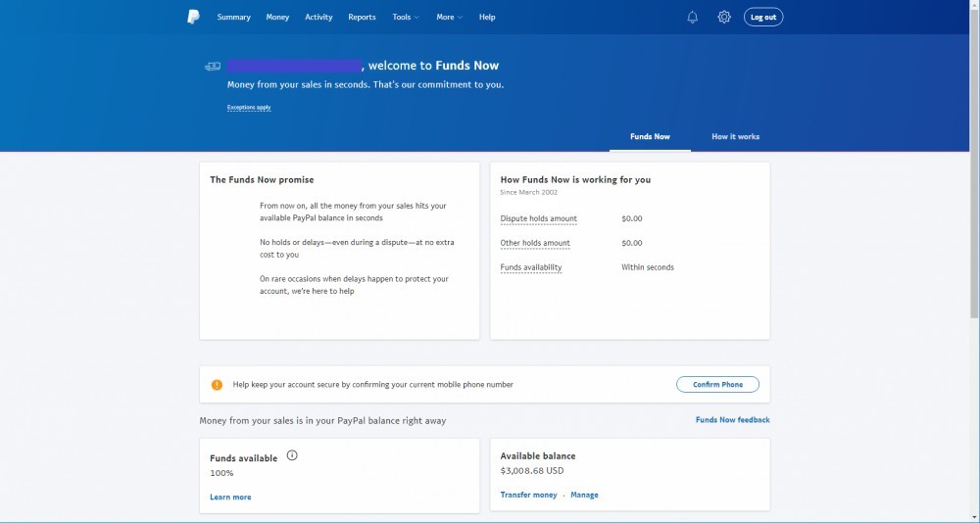This screenshot has width=980, height=523.
Task: Open the settings gear icon
Action: (724, 17)
